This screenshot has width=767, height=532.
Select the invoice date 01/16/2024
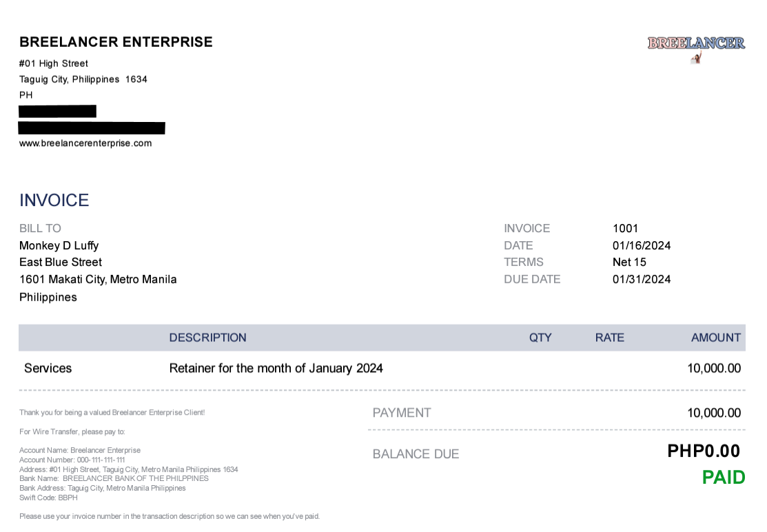point(641,245)
